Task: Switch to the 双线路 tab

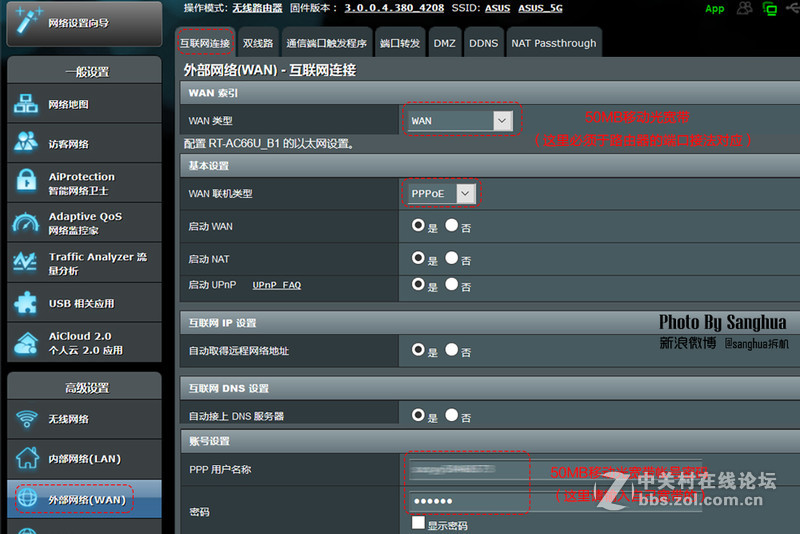Action: point(258,43)
